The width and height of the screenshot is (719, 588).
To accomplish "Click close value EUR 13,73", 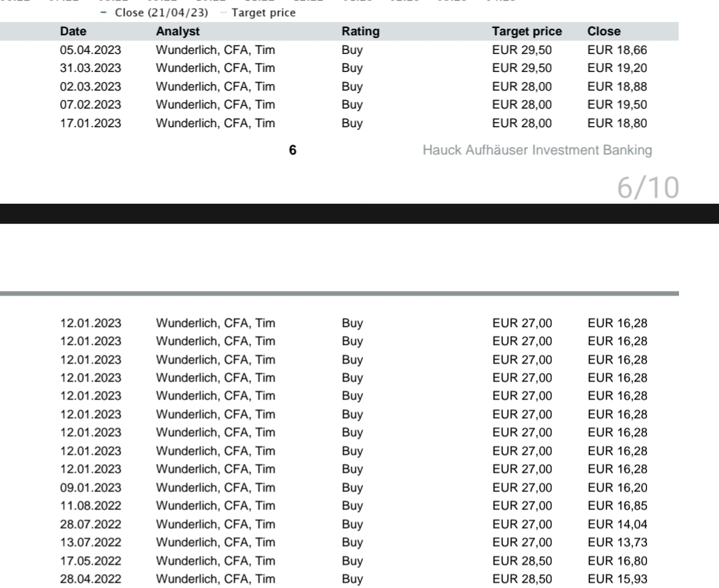I will click(x=617, y=542).
